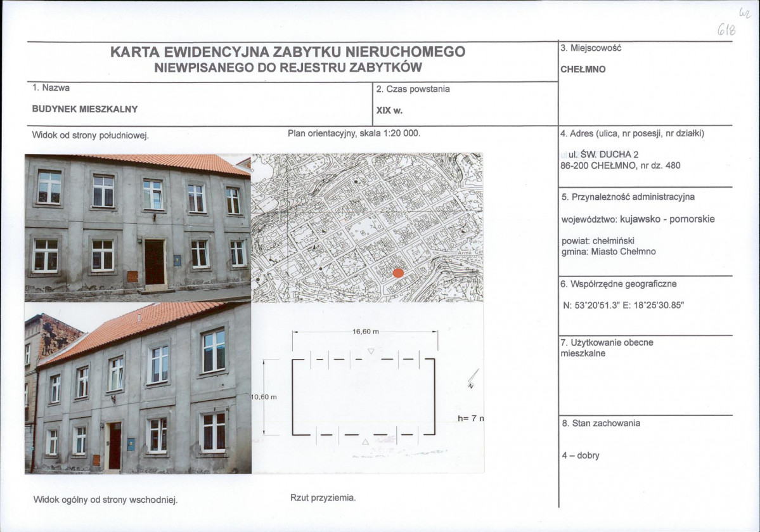Image resolution: width=760 pixels, height=532 pixels.
Task: Click the caption 'Widok od strony południowej.'
Action: click(90, 135)
